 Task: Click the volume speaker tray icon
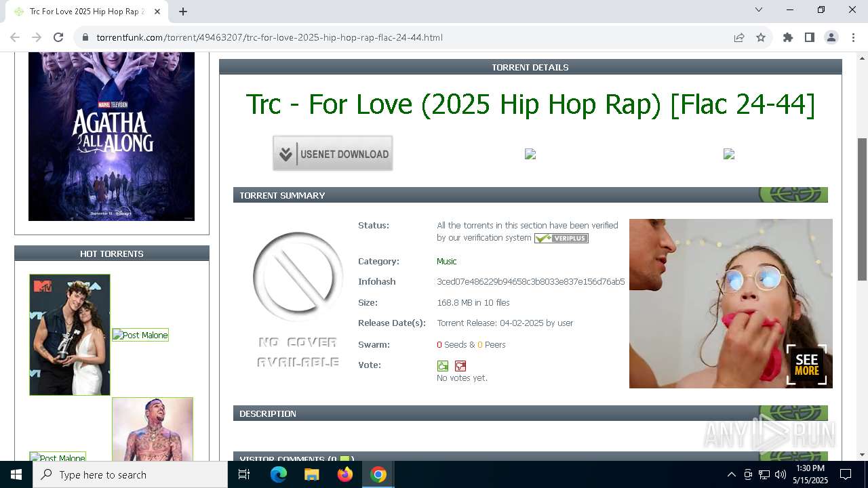tap(781, 474)
